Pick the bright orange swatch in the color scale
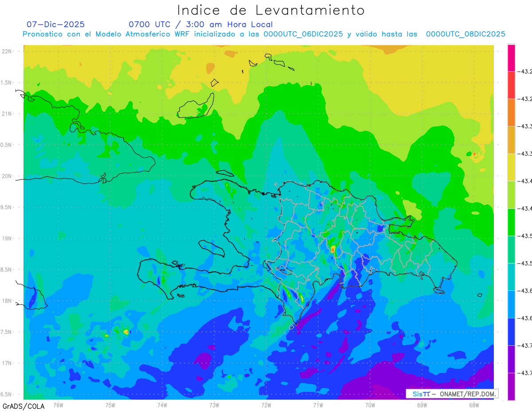The height and width of the screenshot is (411, 532). click(511, 113)
